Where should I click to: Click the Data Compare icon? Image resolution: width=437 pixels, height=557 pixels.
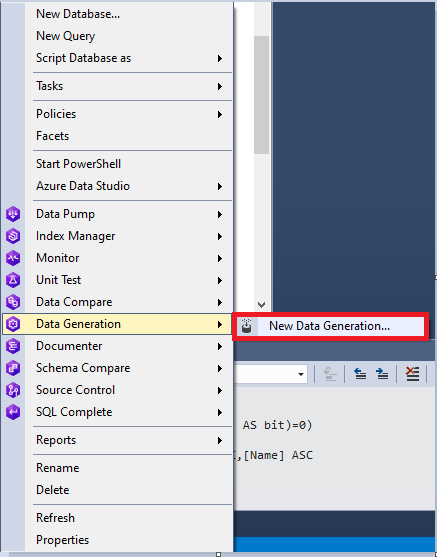13,302
